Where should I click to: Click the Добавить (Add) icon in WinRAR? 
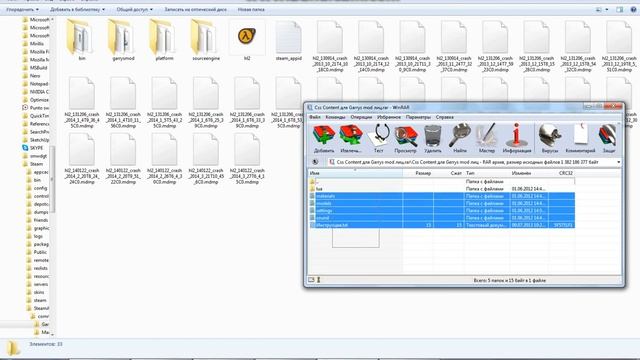324,139
